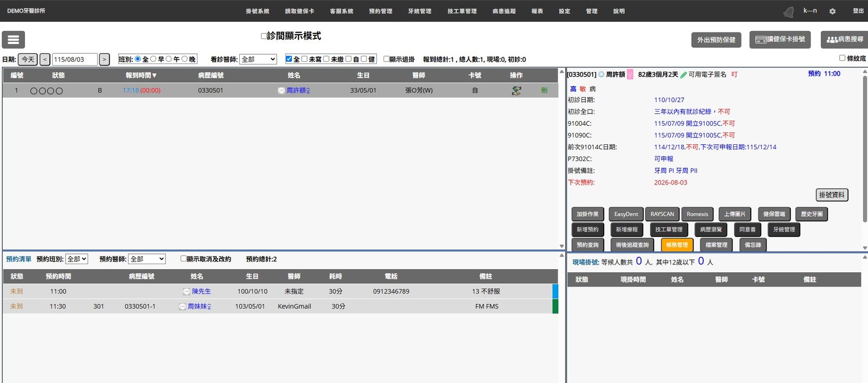
Task: Click the chat bubble beside 陳先生
Action: [187, 291]
